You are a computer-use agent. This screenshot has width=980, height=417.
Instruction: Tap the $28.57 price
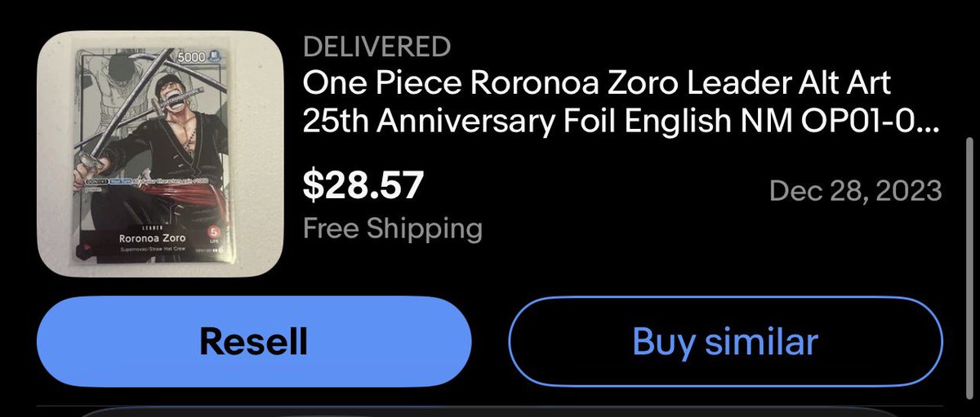click(363, 185)
